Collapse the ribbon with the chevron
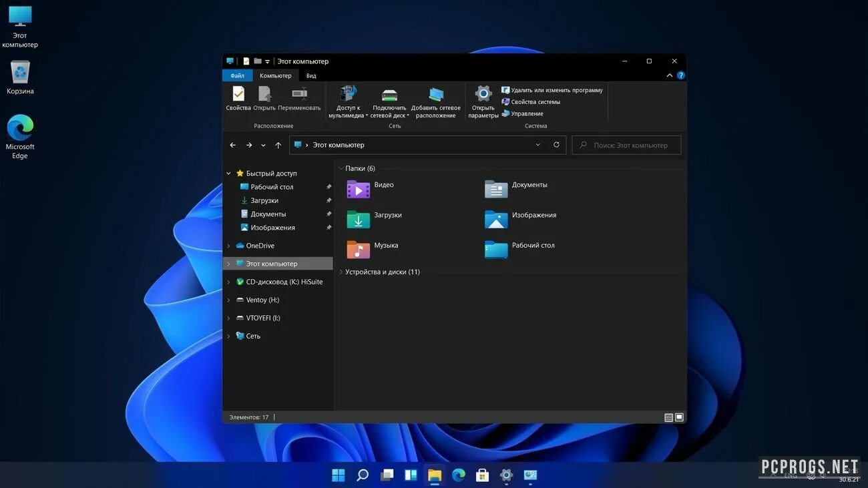The width and height of the screenshot is (868, 488). pyautogui.click(x=670, y=75)
